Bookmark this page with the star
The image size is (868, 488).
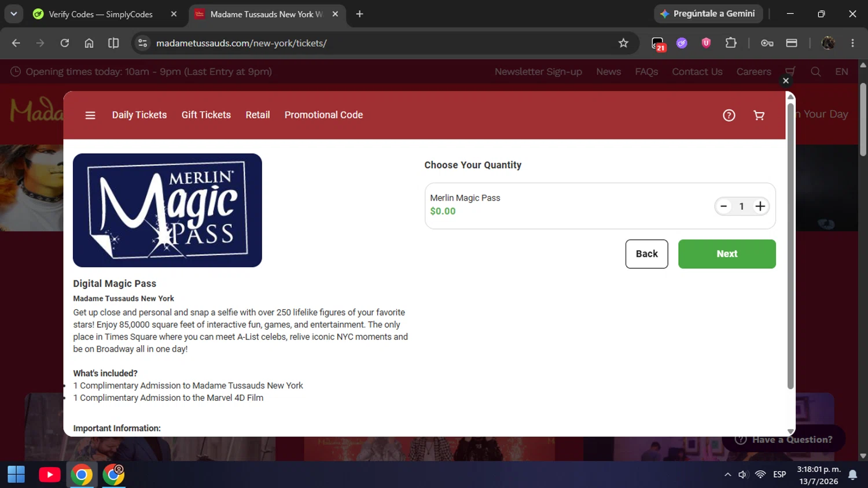[623, 43]
